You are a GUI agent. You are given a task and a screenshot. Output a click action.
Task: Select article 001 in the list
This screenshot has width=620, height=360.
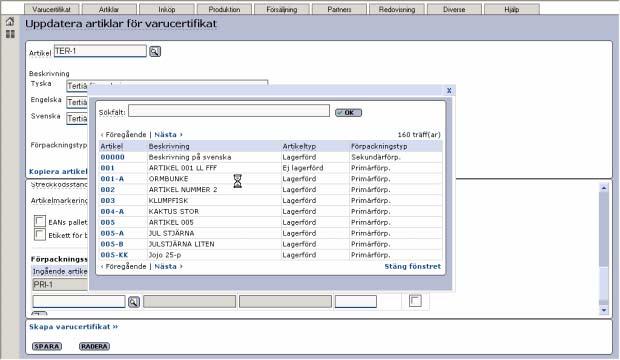107,168
